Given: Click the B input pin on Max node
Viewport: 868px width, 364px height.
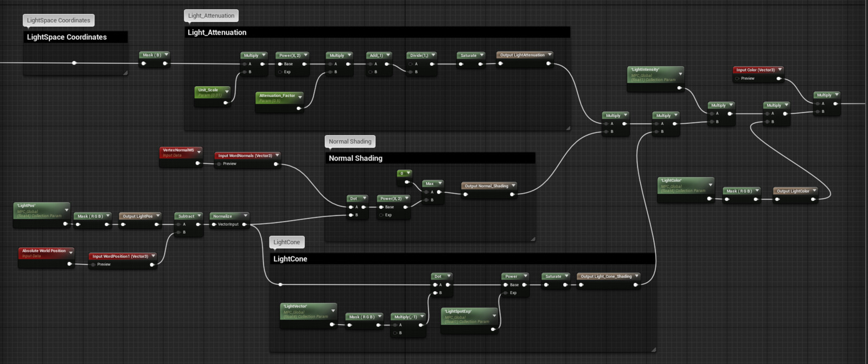Looking at the screenshot, I should (x=427, y=200).
